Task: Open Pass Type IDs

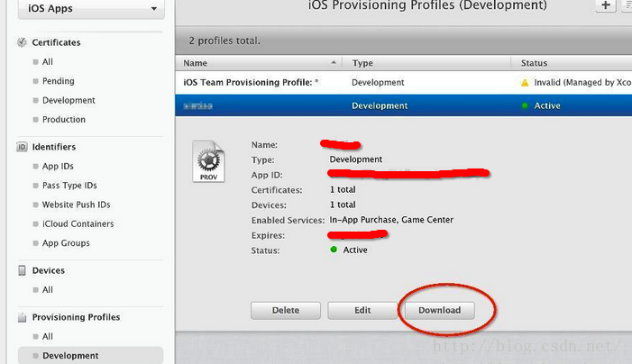Action: tap(69, 186)
